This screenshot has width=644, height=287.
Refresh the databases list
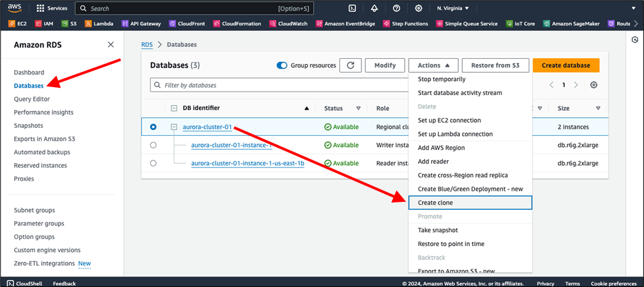[350, 65]
